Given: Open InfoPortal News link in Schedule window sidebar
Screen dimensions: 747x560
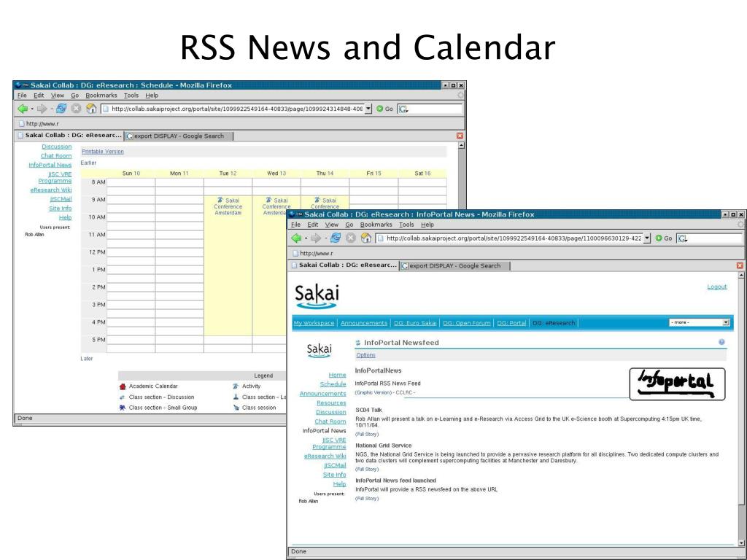Looking at the screenshot, I should [x=50, y=165].
